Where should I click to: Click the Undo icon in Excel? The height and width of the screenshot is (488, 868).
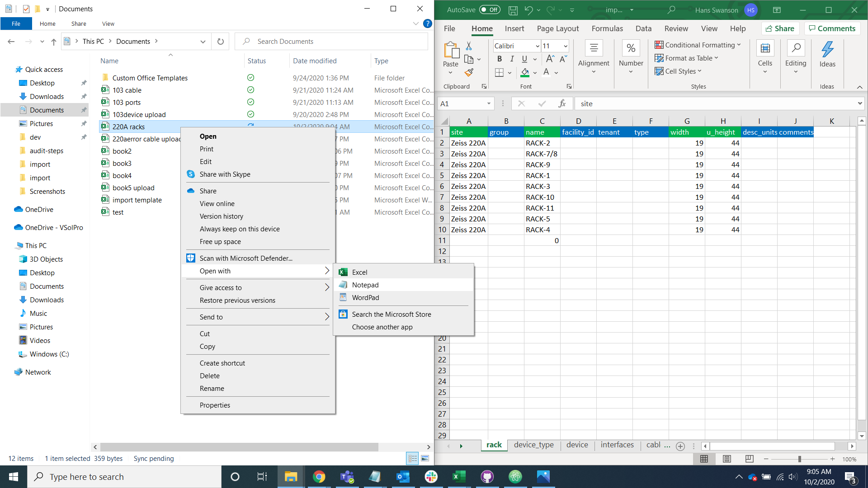pyautogui.click(x=528, y=10)
